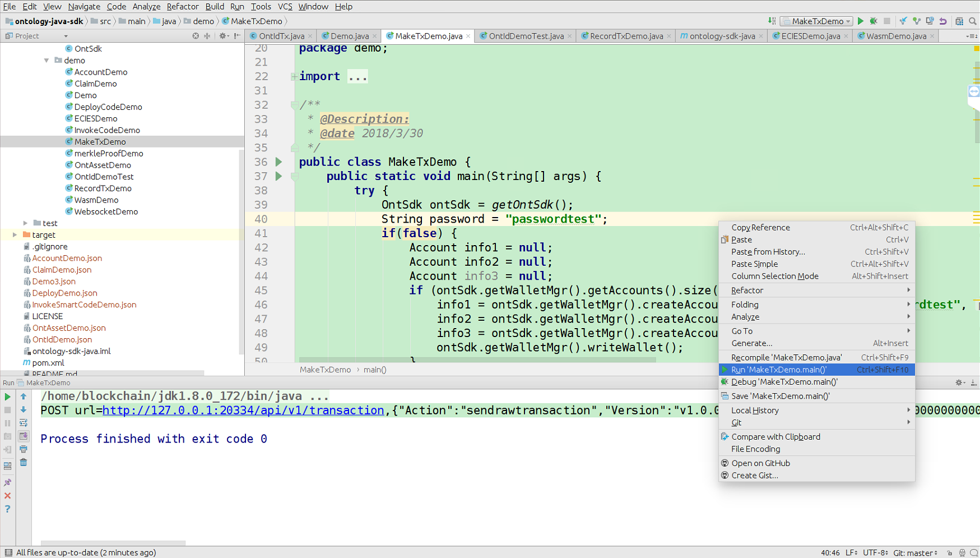Click the Search Everywhere magnifier icon
980x558 pixels.
point(973,21)
